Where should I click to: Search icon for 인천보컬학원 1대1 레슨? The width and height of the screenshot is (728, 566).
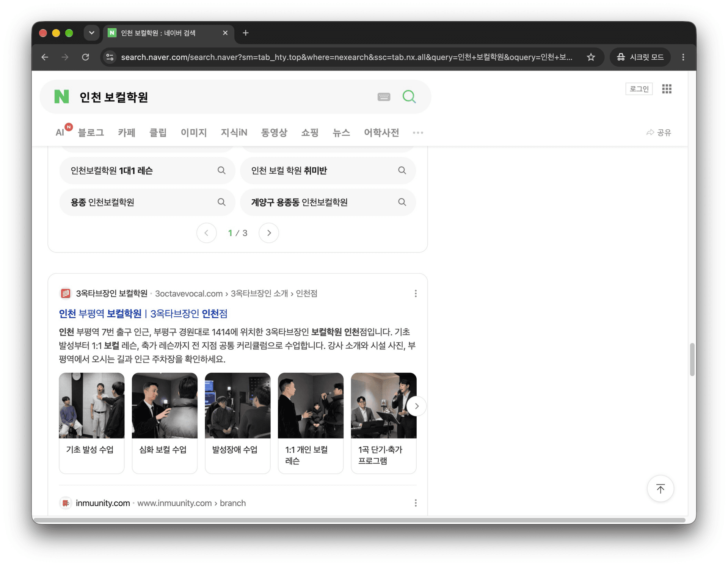[221, 171]
